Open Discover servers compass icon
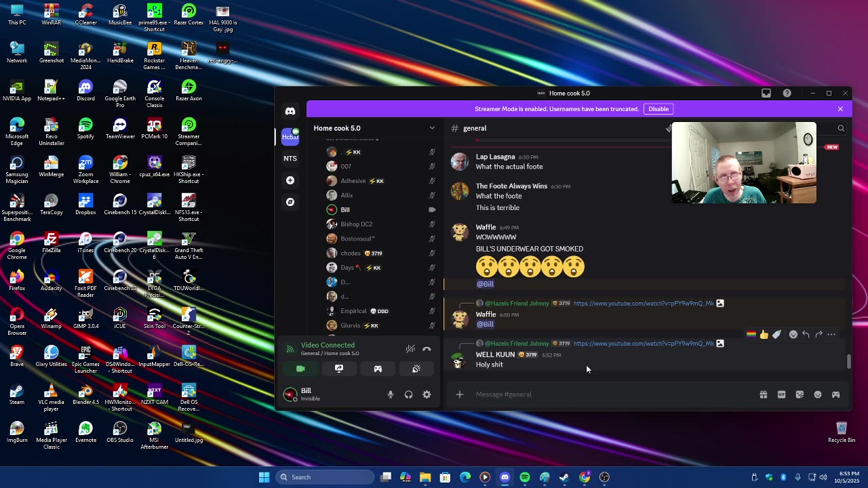The image size is (868, 488). (x=290, y=202)
